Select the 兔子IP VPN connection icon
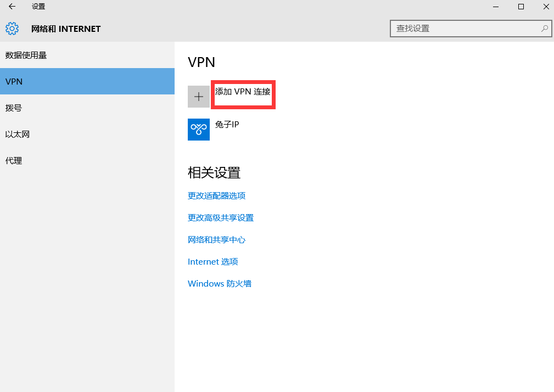This screenshot has height=392, width=554. (x=199, y=130)
